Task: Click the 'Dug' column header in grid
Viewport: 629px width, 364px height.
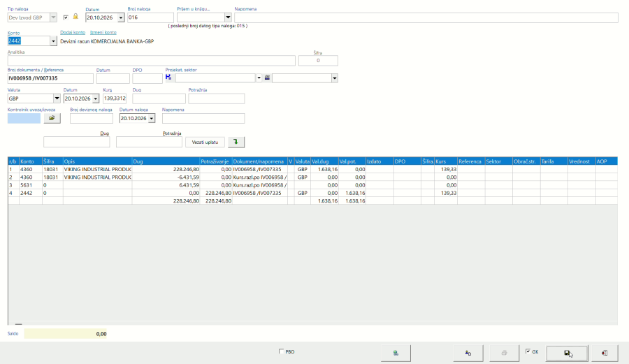Action: pyautogui.click(x=166, y=161)
